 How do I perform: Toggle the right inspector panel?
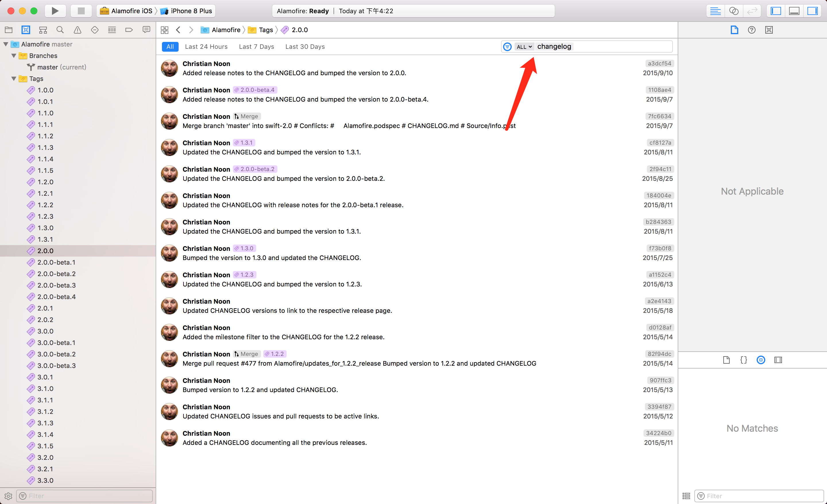tap(812, 11)
